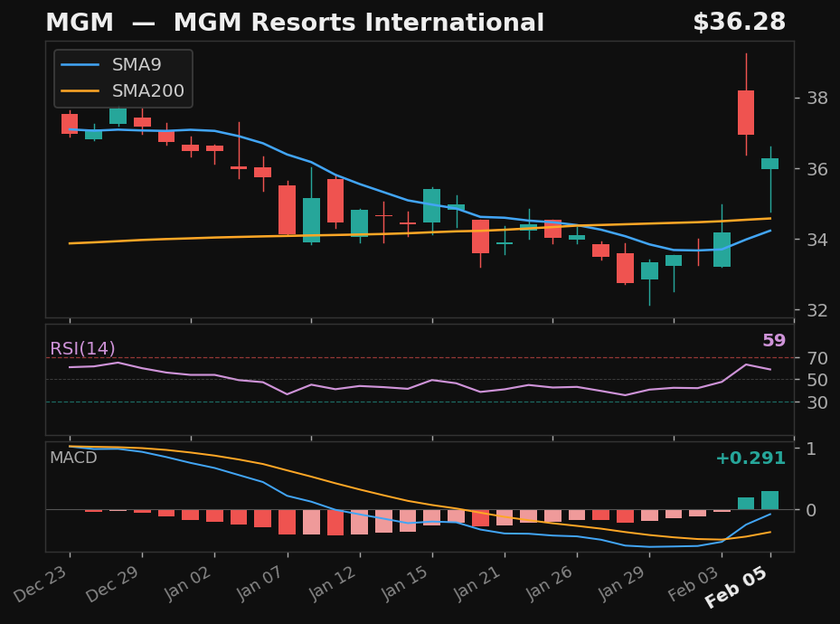Click the RSI axis label 30
The image size is (840, 624).
pos(817,402)
